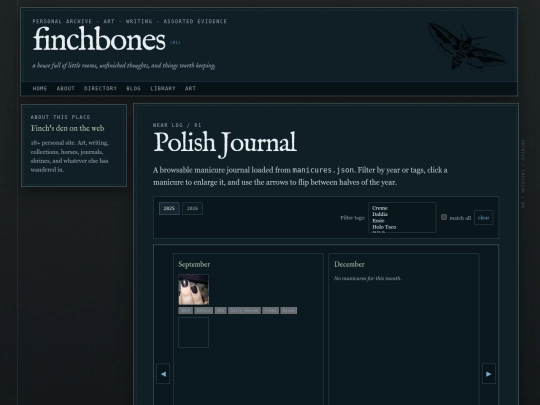The image size is (540, 405).
Task: Click the manicures.json code text
Action: (x=323, y=170)
